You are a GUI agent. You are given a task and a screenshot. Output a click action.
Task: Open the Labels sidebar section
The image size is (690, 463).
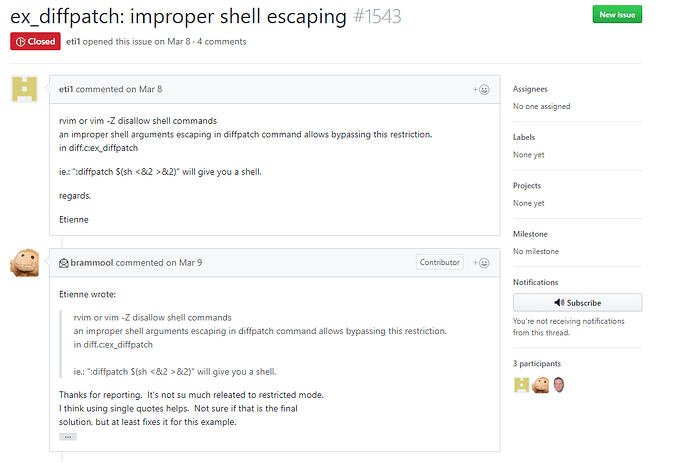524,137
